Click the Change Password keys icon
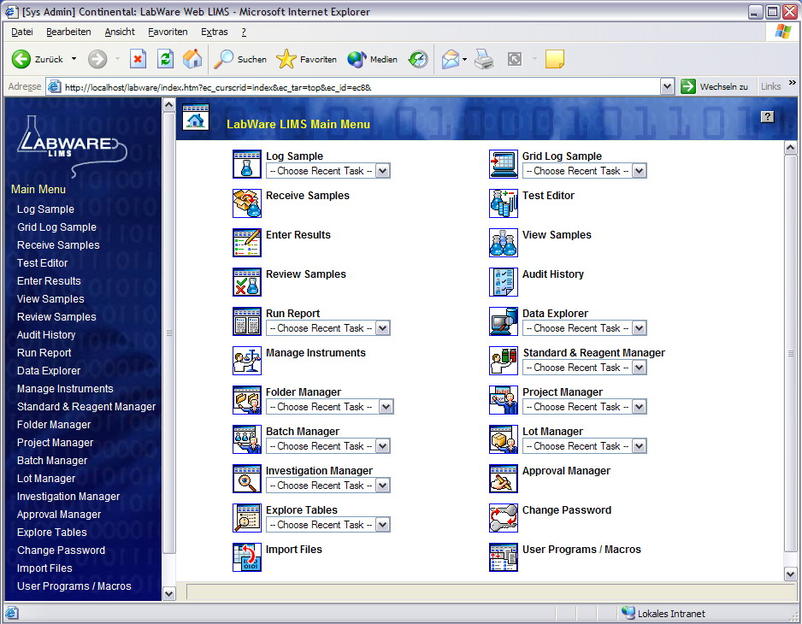This screenshot has height=624, width=802. click(x=503, y=519)
